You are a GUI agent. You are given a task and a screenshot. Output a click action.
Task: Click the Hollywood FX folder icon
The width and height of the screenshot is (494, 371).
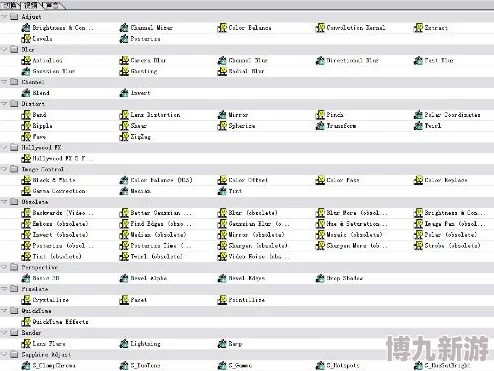coord(14,147)
